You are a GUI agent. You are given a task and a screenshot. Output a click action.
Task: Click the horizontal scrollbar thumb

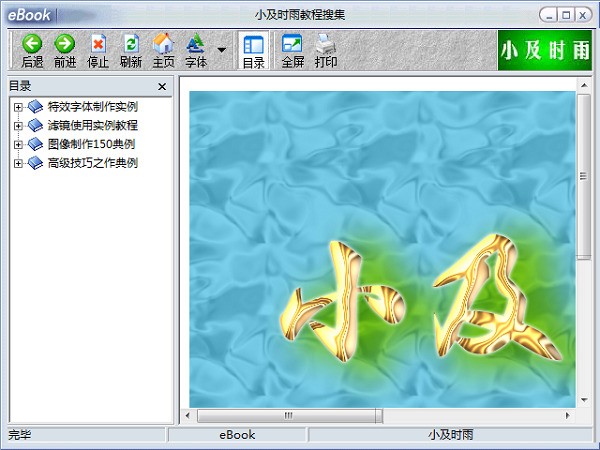click(290, 416)
